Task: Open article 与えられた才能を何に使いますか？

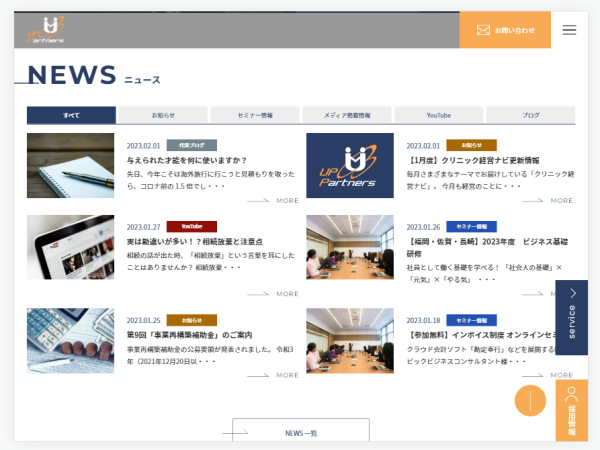Action: pos(187,160)
